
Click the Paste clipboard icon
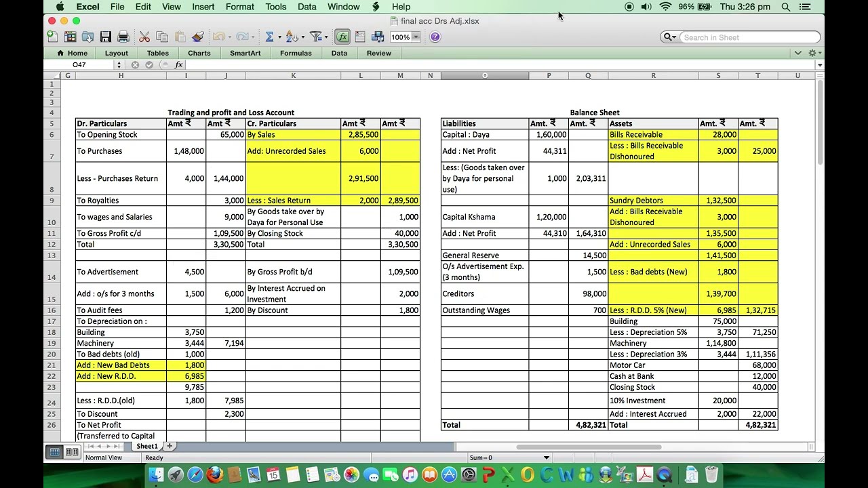pyautogui.click(x=180, y=37)
